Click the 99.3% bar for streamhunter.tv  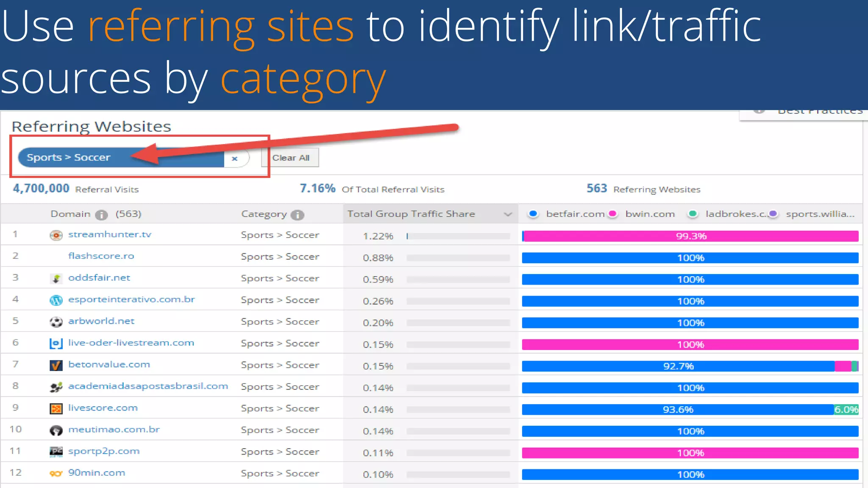(691, 236)
